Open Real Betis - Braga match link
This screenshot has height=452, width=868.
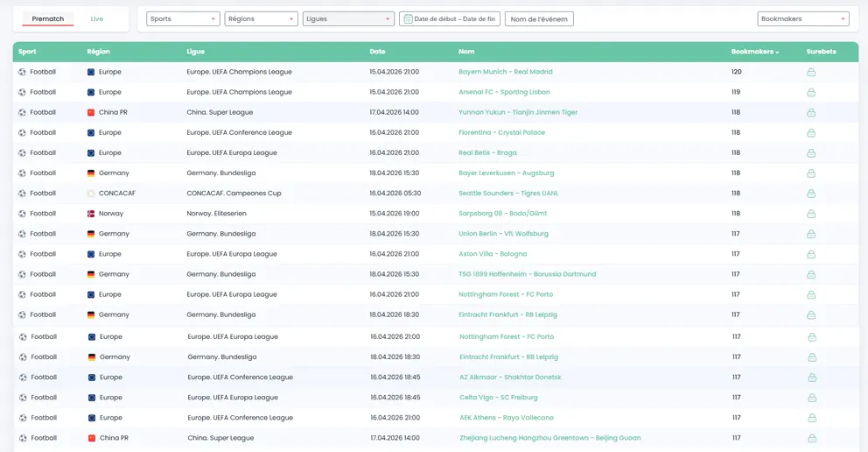pyautogui.click(x=487, y=152)
